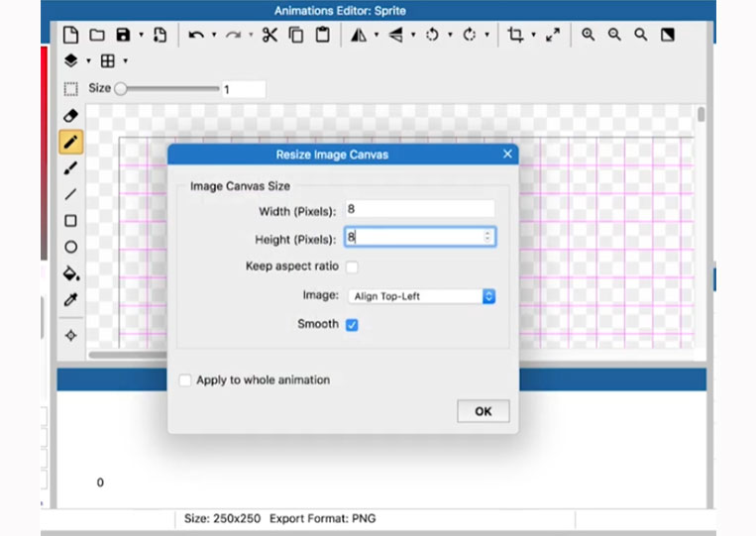
Task: Save the sprite with floppy disk icon
Action: [124, 35]
